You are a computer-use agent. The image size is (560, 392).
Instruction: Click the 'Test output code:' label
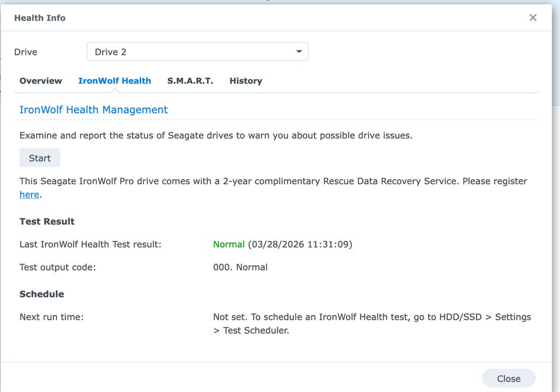pyautogui.click(x=58, y=267)
